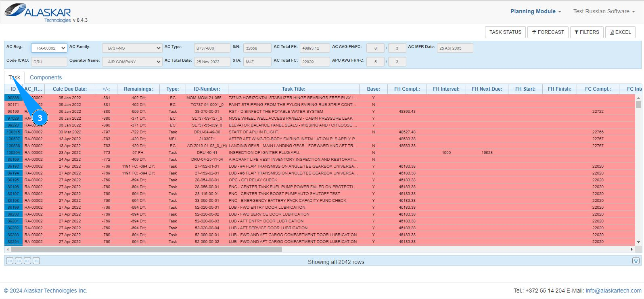Switch to the Task tab
This screenshot has height=299, width=644.
(x=15, y=77)
